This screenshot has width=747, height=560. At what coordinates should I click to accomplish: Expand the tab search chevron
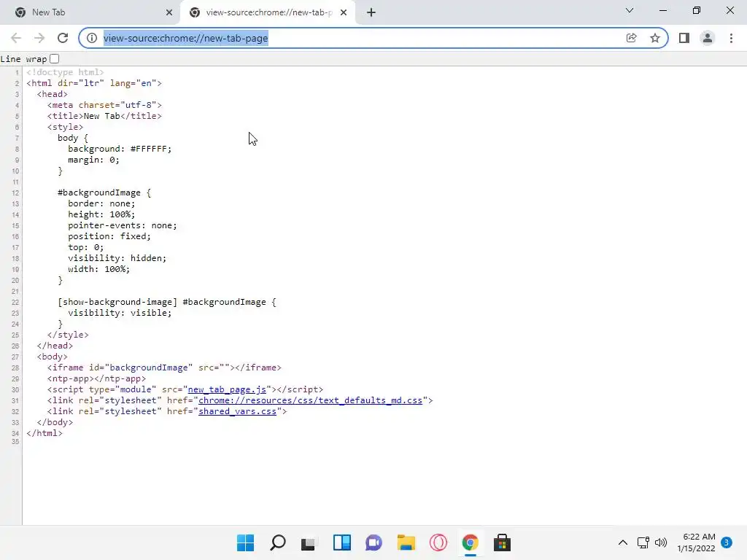(x=630, y=10)
